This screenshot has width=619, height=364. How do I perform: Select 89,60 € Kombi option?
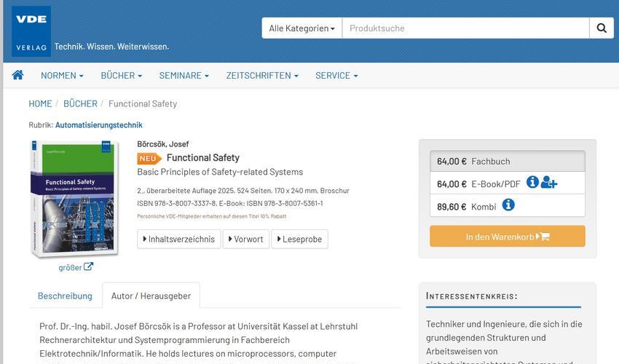click(508, 205)
